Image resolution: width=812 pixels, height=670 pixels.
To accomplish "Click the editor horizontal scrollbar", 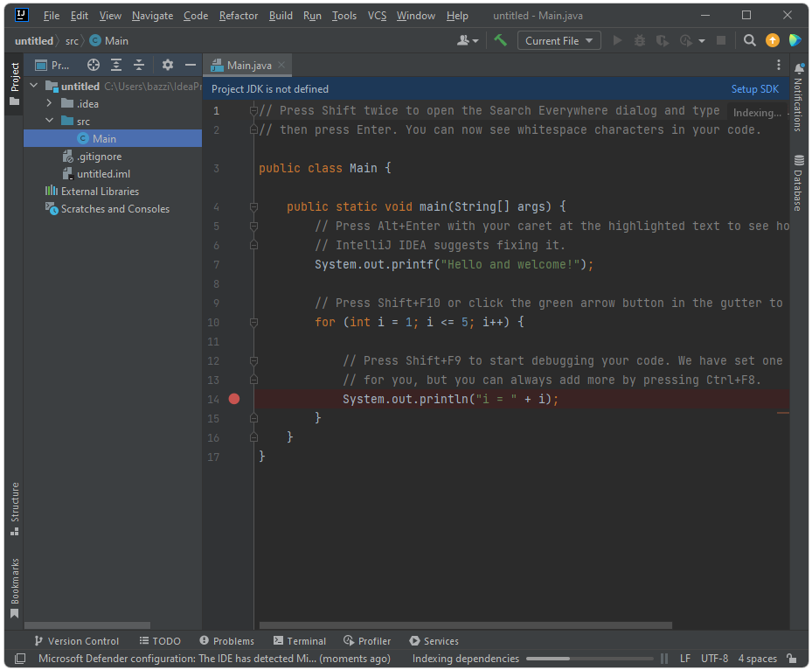I will [x=465, y=625].
